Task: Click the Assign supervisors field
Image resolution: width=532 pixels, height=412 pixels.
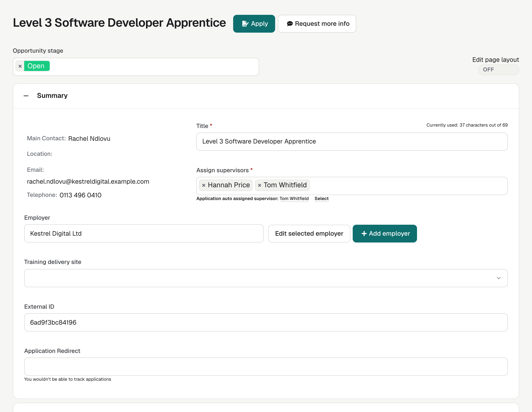Action: point(352,186)
